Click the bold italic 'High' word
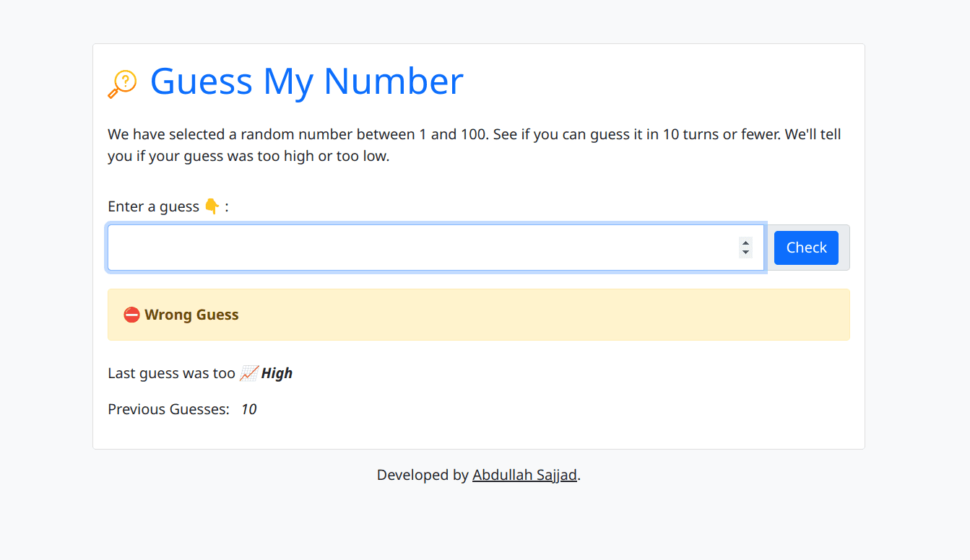970x560 pixels. [277, 374]
